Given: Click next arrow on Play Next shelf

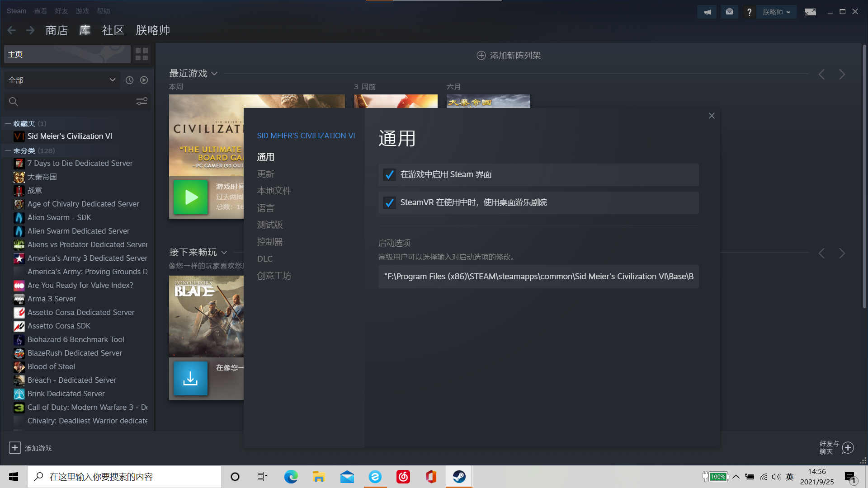Looking at the screenshot, I should [x=842, y=253].
